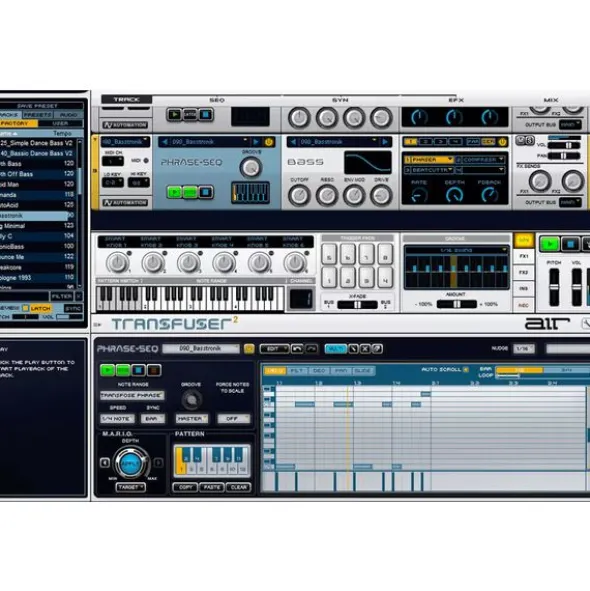
Task: Toggle the PAR routing button in EFX header
Action: 473,142
